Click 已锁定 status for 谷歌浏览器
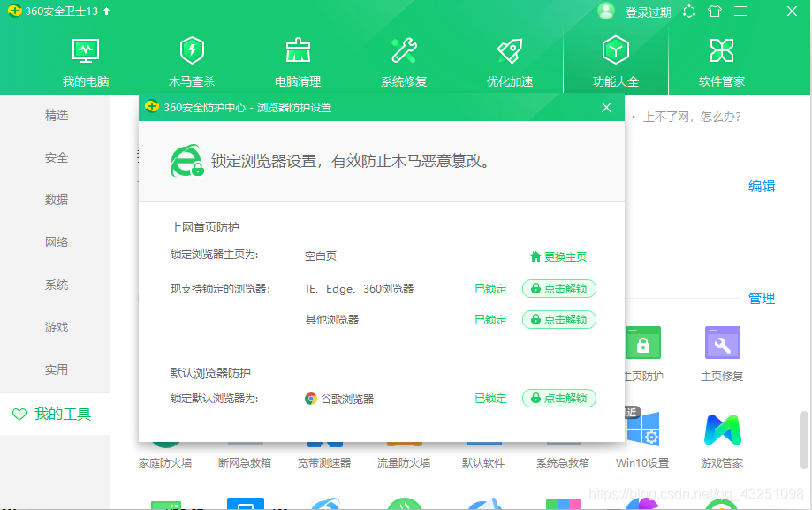 point(490,398)
